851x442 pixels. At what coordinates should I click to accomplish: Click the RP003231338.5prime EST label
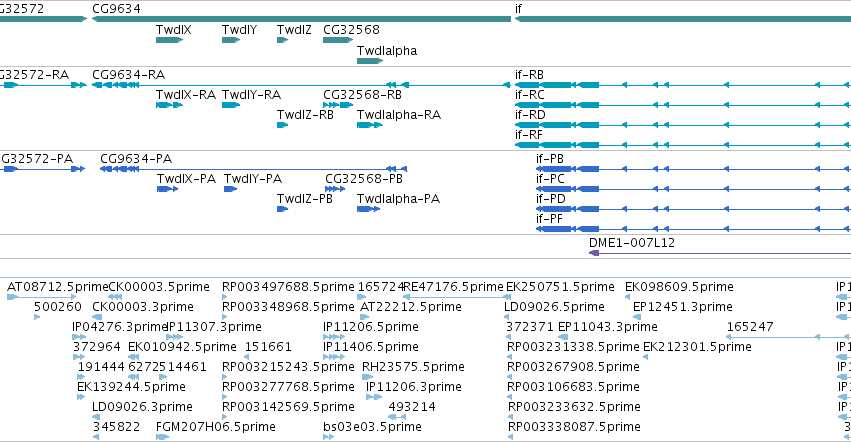(x=573, y=347)
